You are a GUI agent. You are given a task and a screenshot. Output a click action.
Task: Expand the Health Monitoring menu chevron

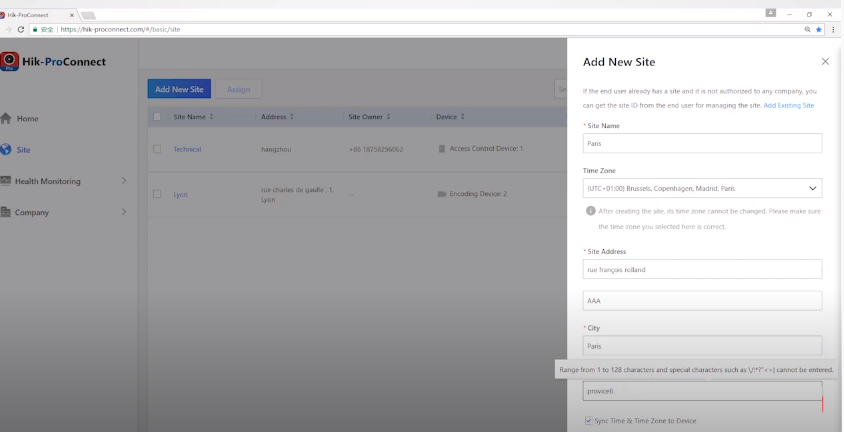click(x=124, y=181)
